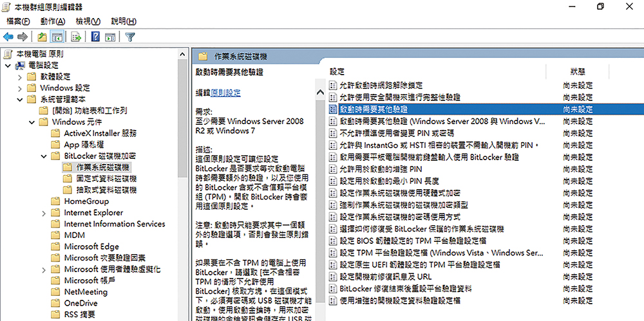
Task: Click the Back arrow toolbar icon
Action: point(8,37)
